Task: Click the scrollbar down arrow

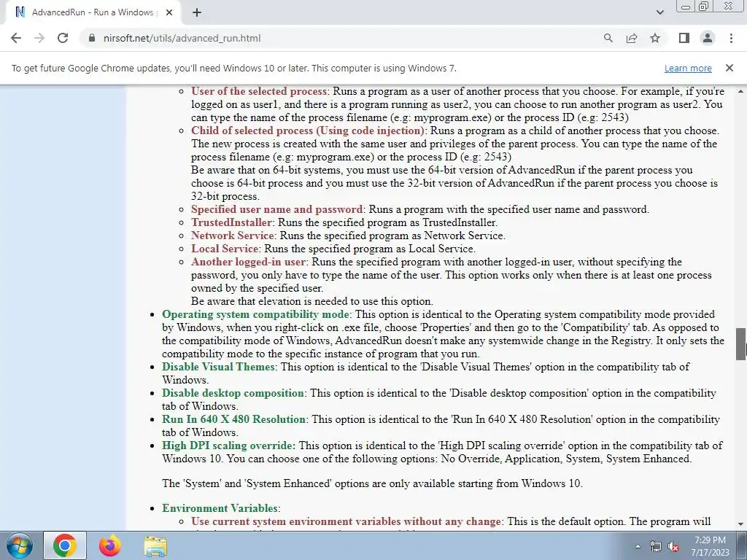Action: click(x=741, y=524)
